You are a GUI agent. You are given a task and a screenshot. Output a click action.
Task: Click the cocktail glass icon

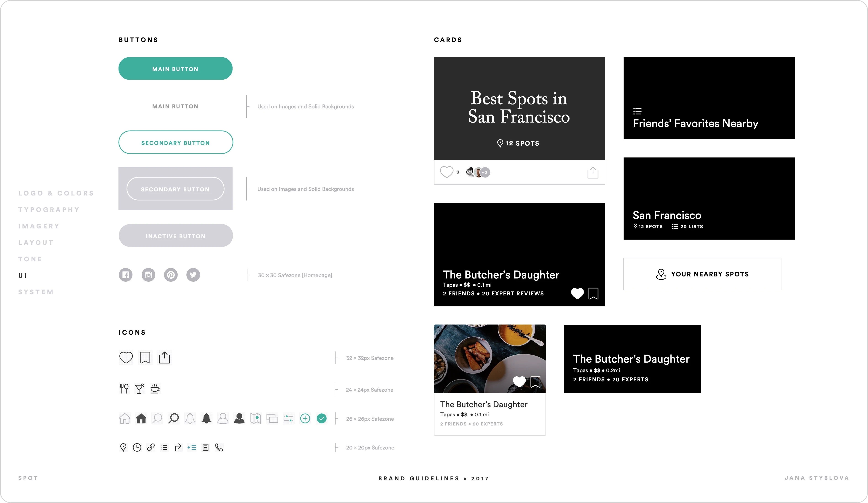click(140, 389)
